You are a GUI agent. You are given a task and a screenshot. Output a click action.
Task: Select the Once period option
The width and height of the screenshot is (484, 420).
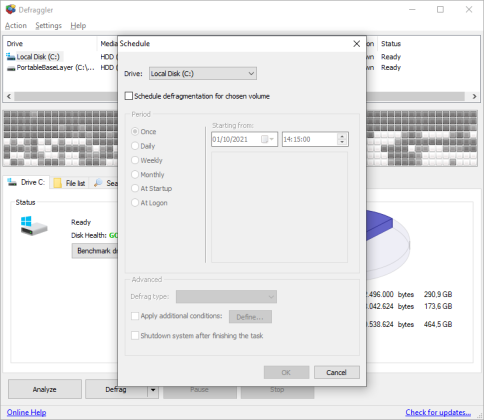coord(135,131)
